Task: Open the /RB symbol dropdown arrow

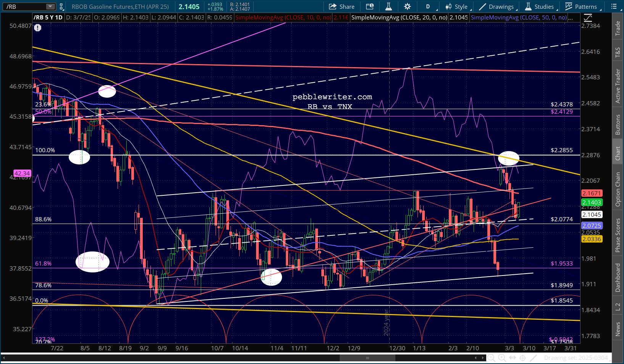Action: 50,6
